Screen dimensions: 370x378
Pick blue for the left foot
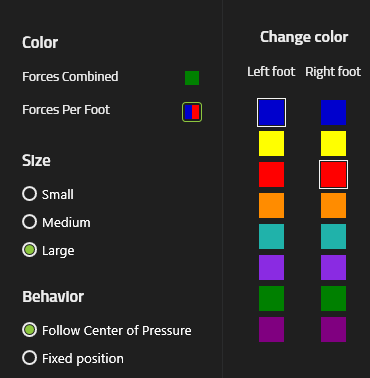(271, 112)
